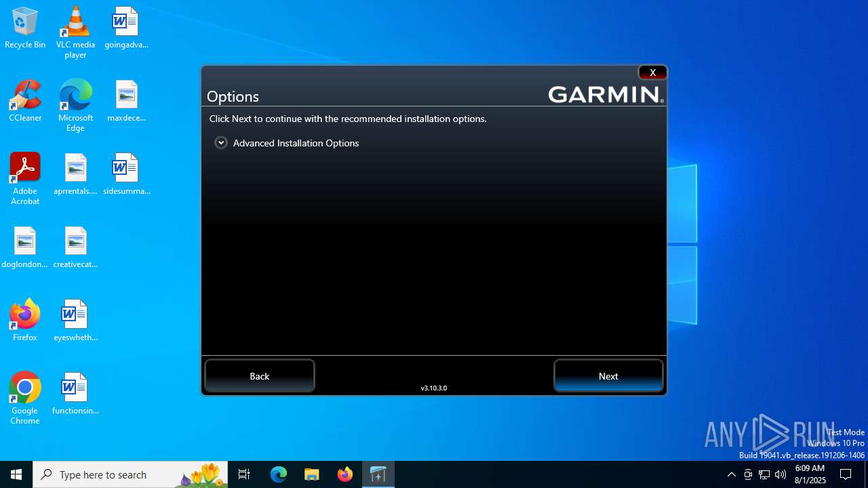Launch Edge from the taskbar
The image size is (868, 488).
pos(279,474)
